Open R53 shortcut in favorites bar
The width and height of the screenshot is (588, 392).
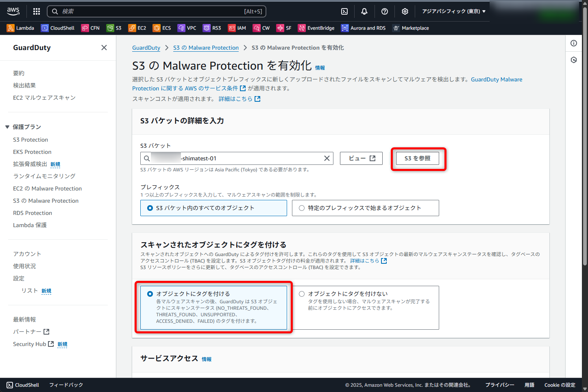[x=212, y=28]
